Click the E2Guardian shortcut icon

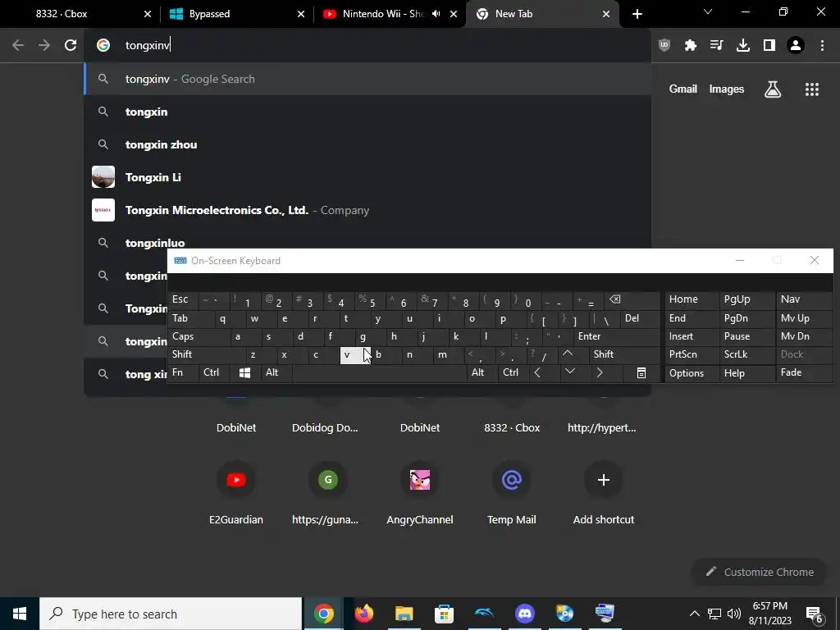point(236,479)
